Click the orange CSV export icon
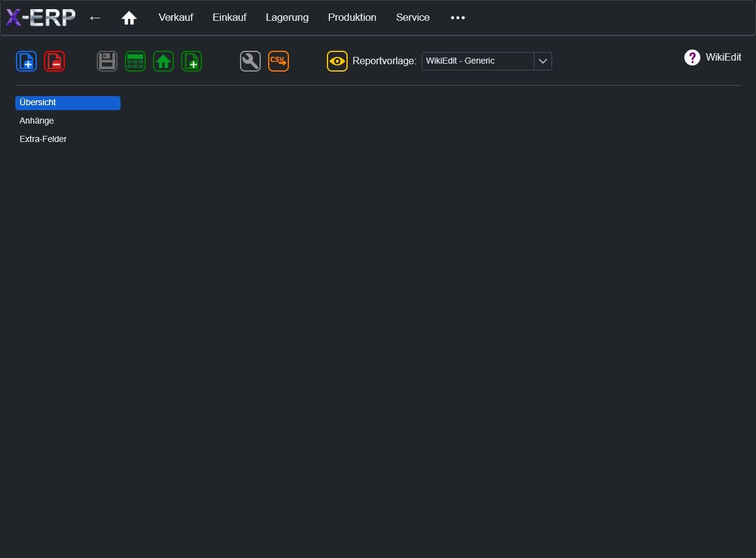 point(279,61)
